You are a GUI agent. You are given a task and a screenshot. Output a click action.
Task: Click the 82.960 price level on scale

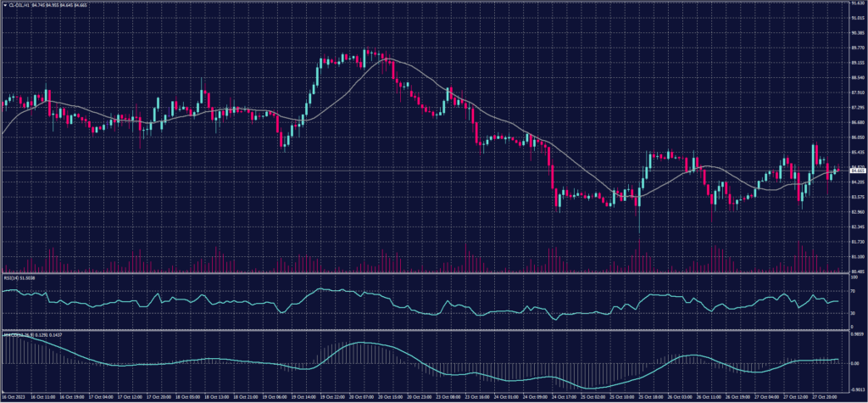pyautogui.click(x=856, y=212)
